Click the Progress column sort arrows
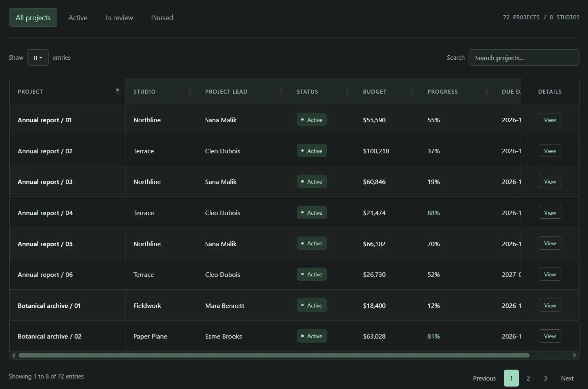Viewport: 588px width, 389px height. [486, 92]
